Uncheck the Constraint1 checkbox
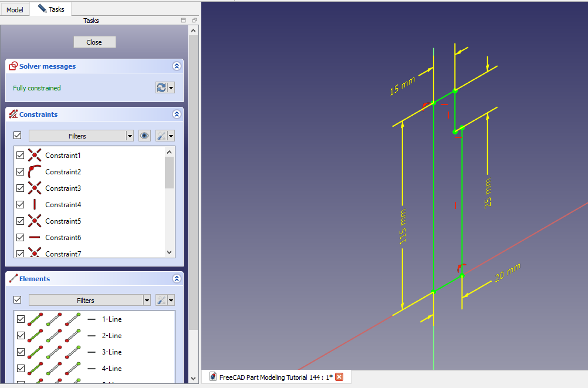Image resolution: width=588 pixels, height=388 pixels. point(21,156)
